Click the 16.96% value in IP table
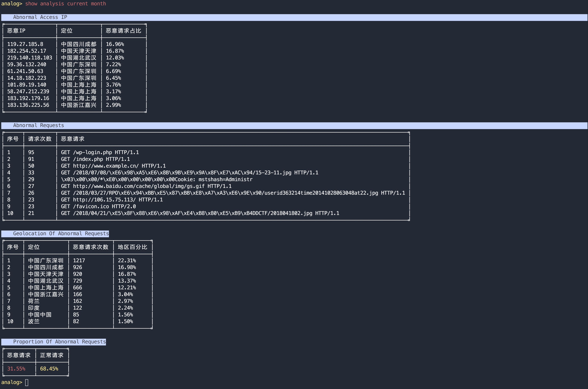This screenshot has height=389, width=588. [115, 44]
